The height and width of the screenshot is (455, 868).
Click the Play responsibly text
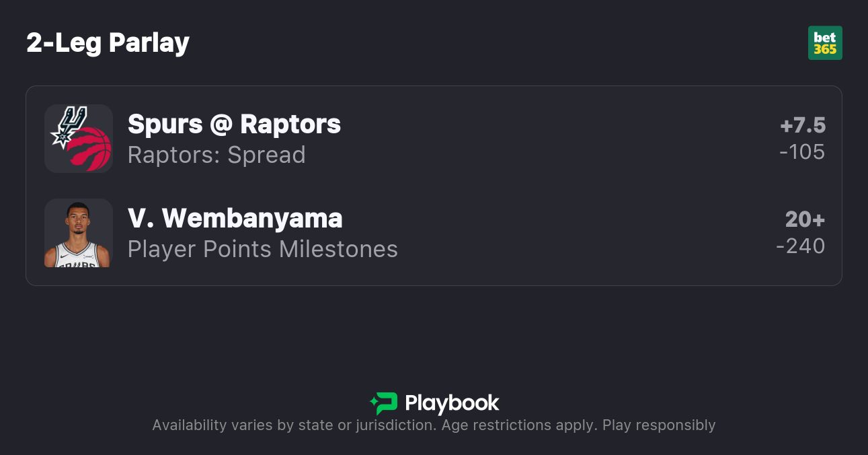658,425
